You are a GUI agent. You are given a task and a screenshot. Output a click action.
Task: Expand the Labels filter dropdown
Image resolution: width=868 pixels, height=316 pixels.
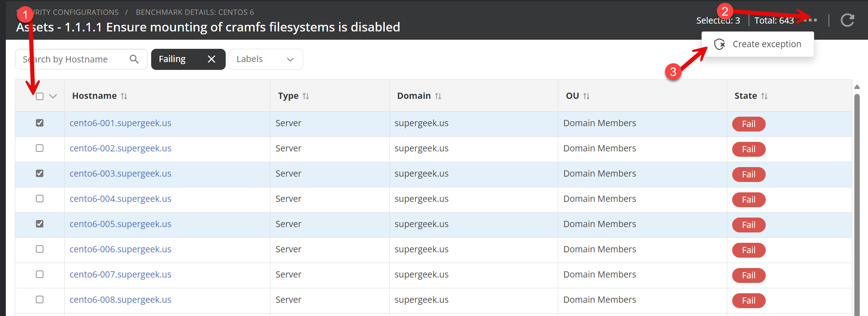pyautogui.click(x=265, y=59)
